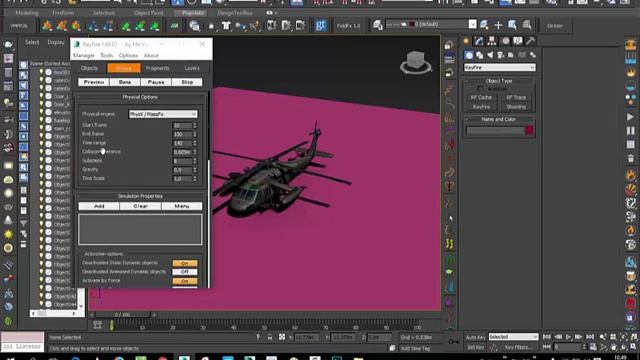Viewport: 640px width, 360px height.
Task: Open the Motion tab in command panel
Action: point(506,41)
